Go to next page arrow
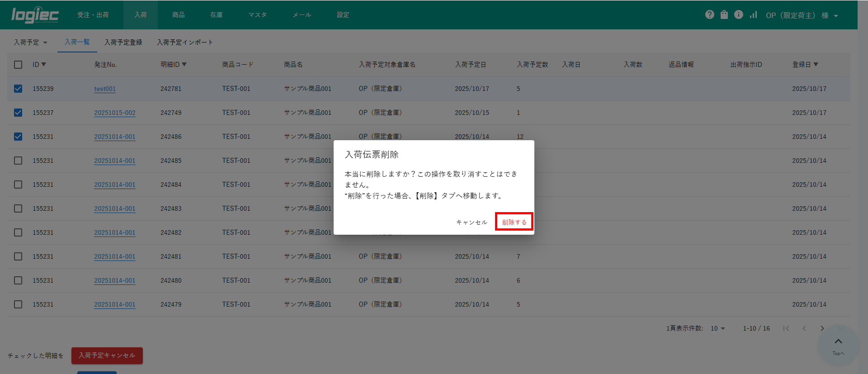This screenshot has height=374, width=868. point(822,328)
